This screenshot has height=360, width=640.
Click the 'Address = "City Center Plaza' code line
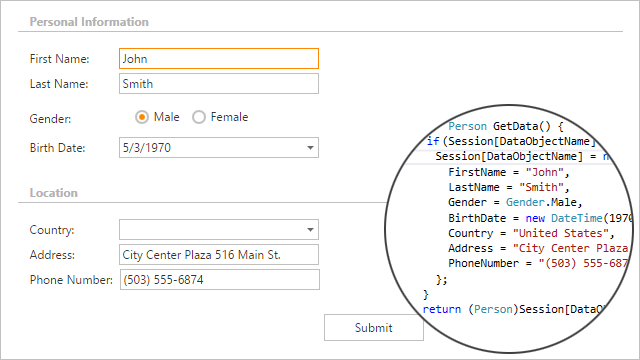pos(538,249)
